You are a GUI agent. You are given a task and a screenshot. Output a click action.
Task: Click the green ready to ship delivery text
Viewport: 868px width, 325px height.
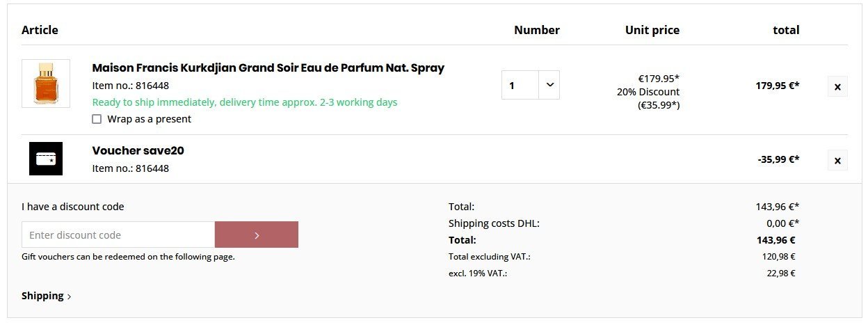(x=245, y=102)
